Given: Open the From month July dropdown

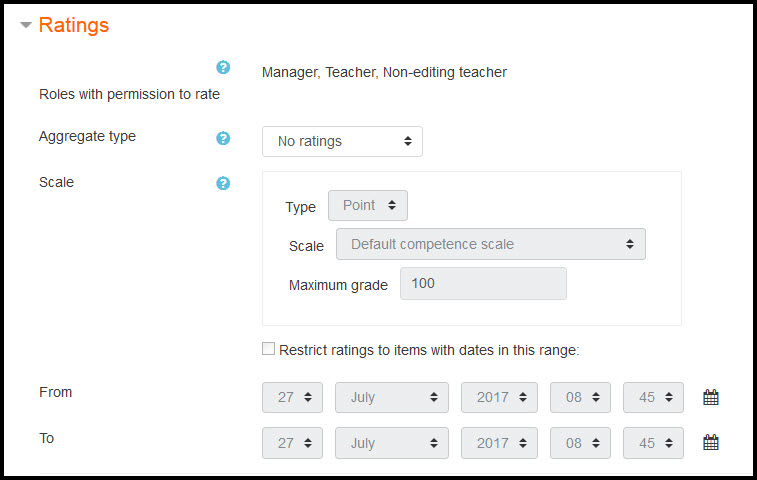Looking at the screenshot, I should coord(392,397).
